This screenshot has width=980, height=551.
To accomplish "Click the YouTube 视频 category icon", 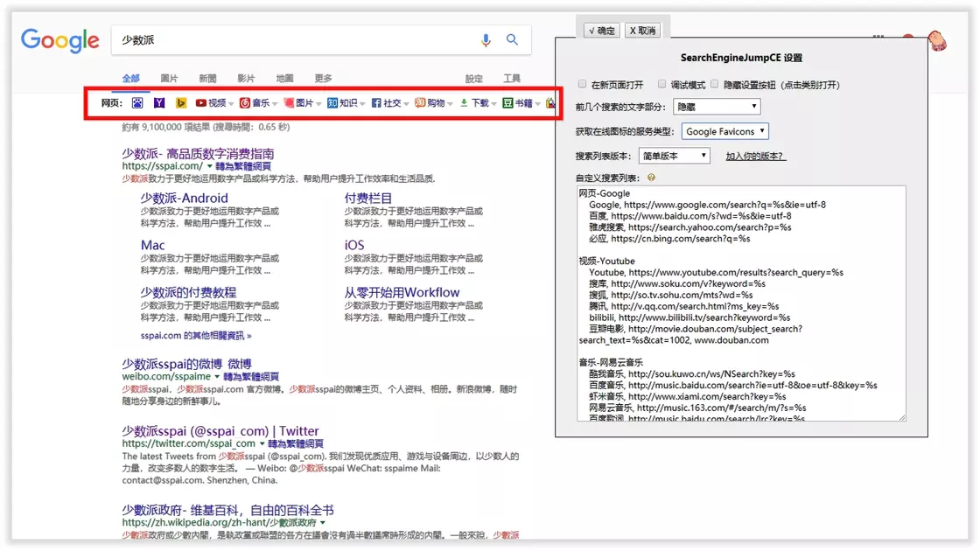I will pos(201,103).
